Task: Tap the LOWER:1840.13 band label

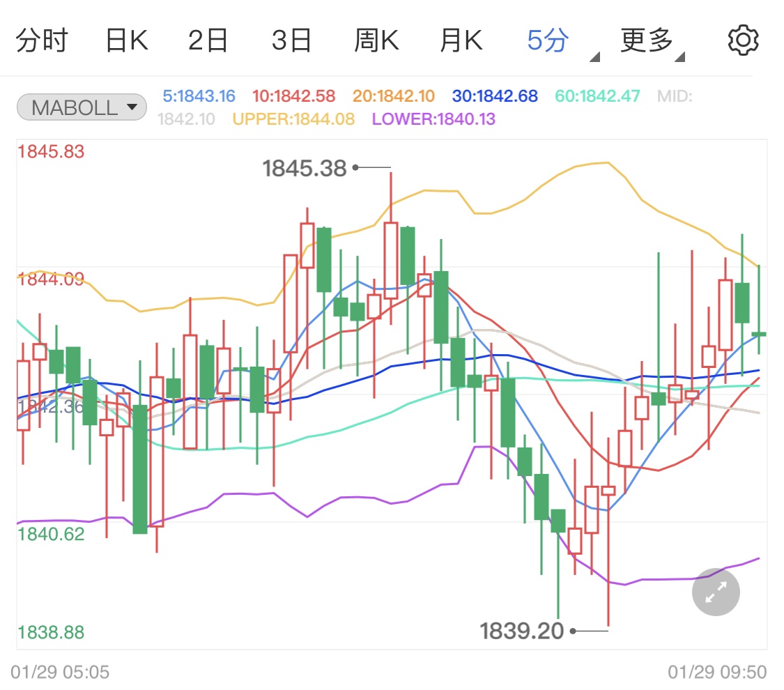Action: click(433, 119)
